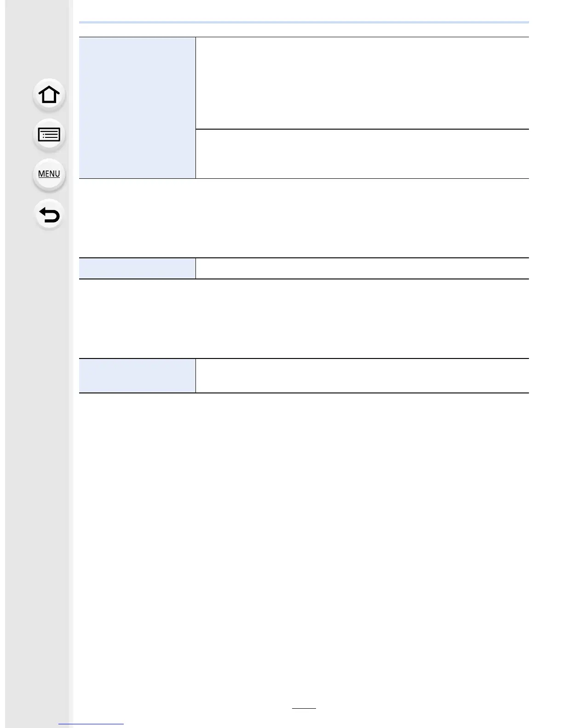Screen dimensions: 563x728
Task: Click blank space between top and middle tables
Action: coord(304,218)
